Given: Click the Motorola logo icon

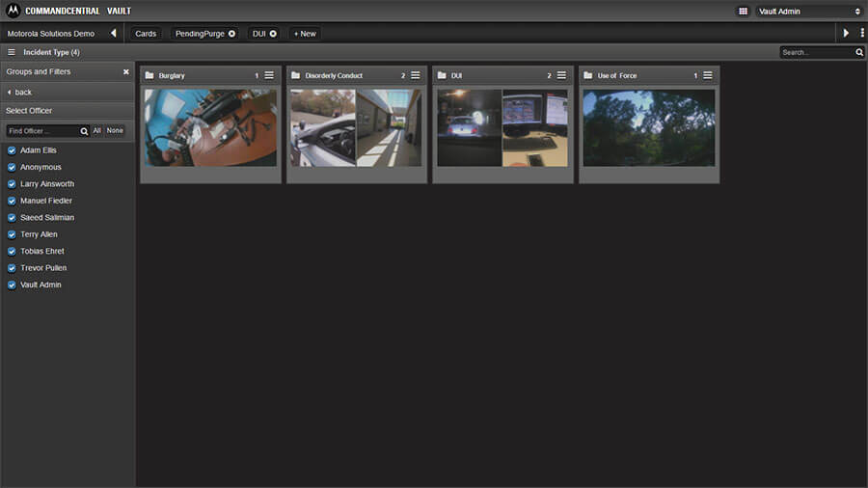Looking at the screenshot, I should click(x=13, y=11).
